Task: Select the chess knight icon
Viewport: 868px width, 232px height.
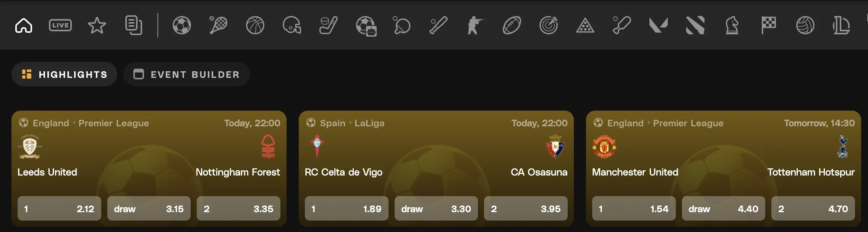Action: (x=732, y=26)
